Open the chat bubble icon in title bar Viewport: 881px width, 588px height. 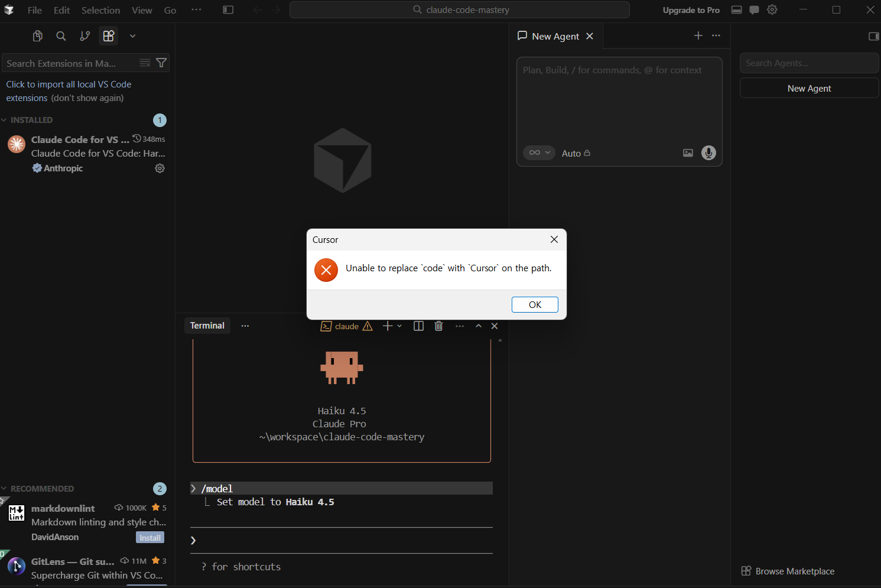coord(754,10)
